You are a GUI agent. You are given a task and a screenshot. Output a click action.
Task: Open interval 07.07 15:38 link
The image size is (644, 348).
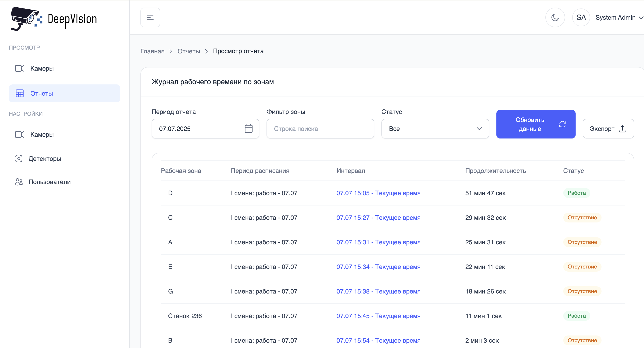click(x=378, y=291)
